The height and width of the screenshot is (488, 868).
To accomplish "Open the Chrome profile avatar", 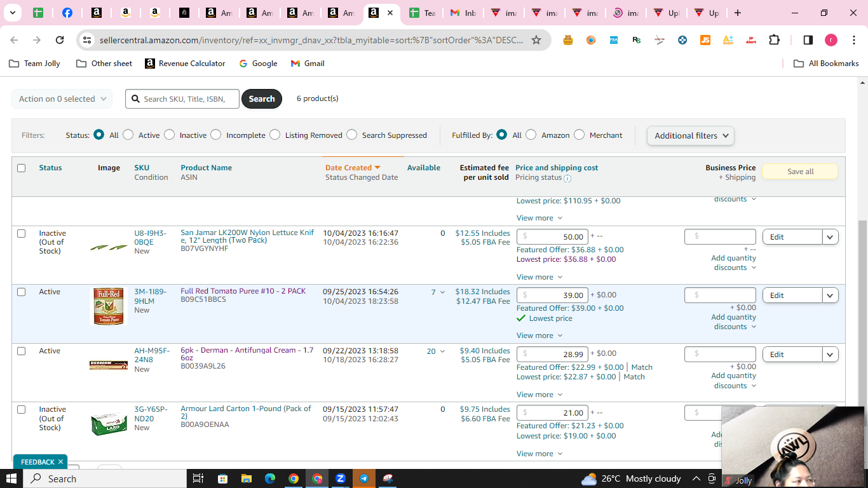I will [x=831, y=40].
